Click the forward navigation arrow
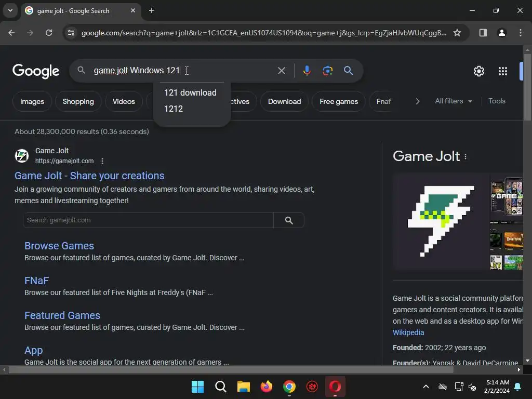The height and width of the screenshot is (399, 532). point(30,33)
